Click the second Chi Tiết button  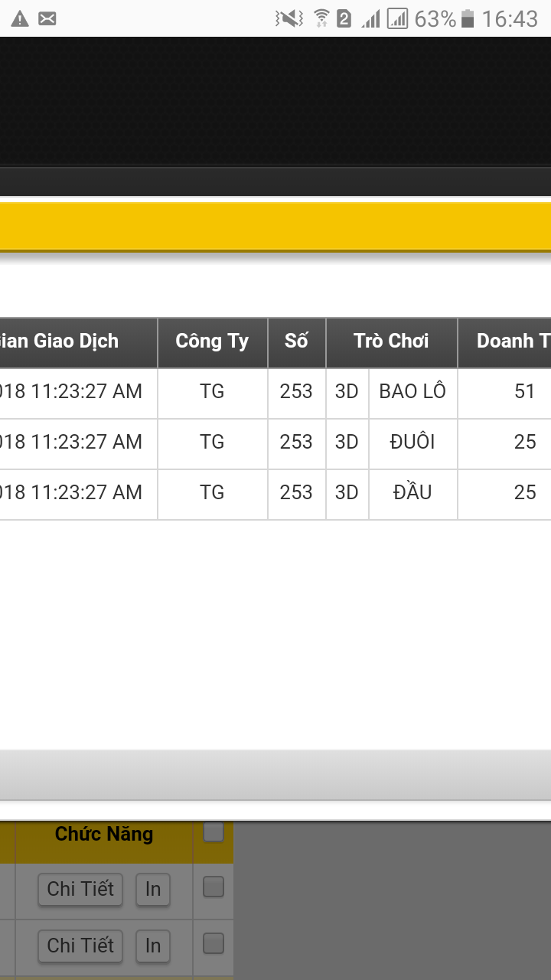click(80, 946)
